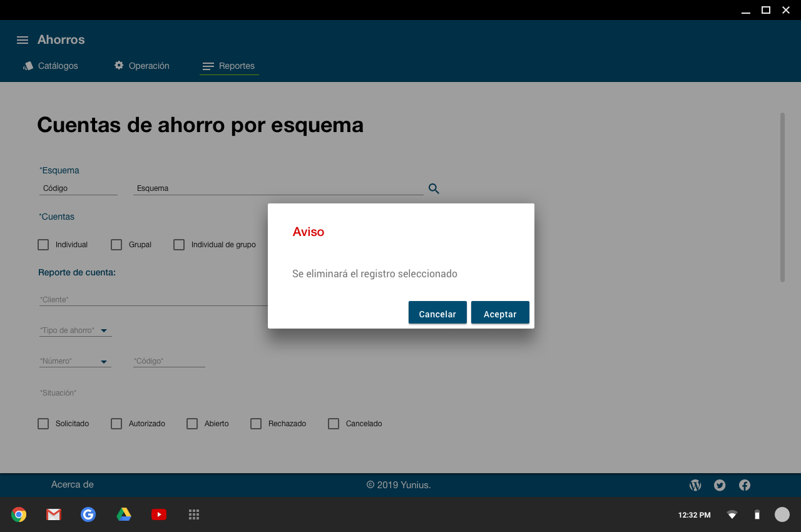Open the Catálogos menu
The height and width of the screenshot is (532, 801).
coord(51,66)
